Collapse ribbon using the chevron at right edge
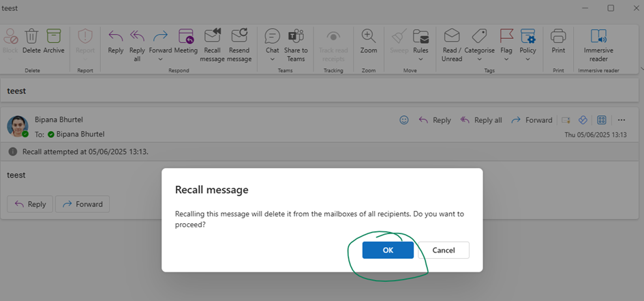This screenshot has height=301, width=644. click(x=642, y=68)
